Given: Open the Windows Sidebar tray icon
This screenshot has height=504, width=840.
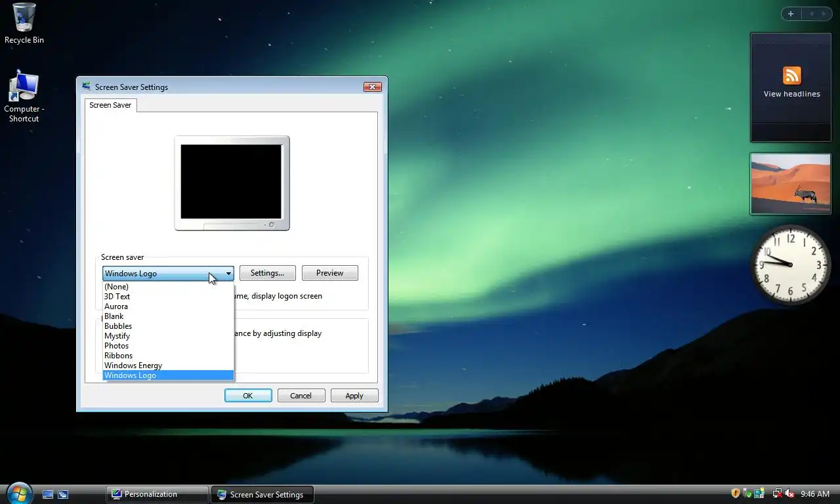Looking at the screenshot, I should pos(759,493).
